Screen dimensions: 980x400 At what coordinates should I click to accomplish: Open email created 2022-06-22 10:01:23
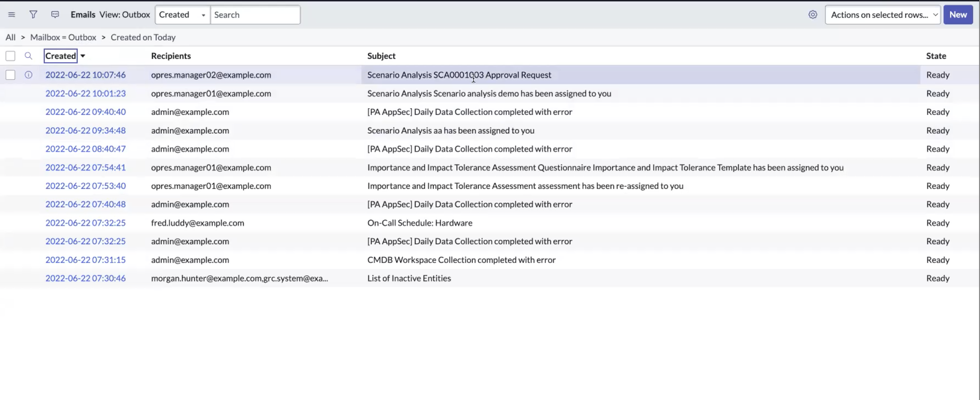pos(86,94)
